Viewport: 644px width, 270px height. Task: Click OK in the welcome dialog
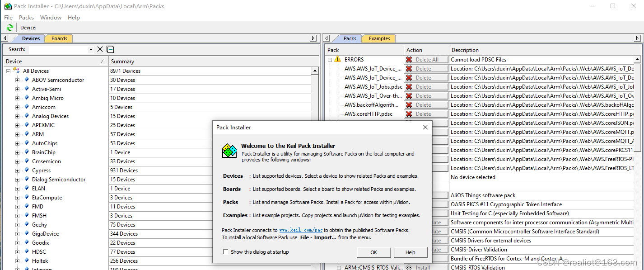point(373,252)
